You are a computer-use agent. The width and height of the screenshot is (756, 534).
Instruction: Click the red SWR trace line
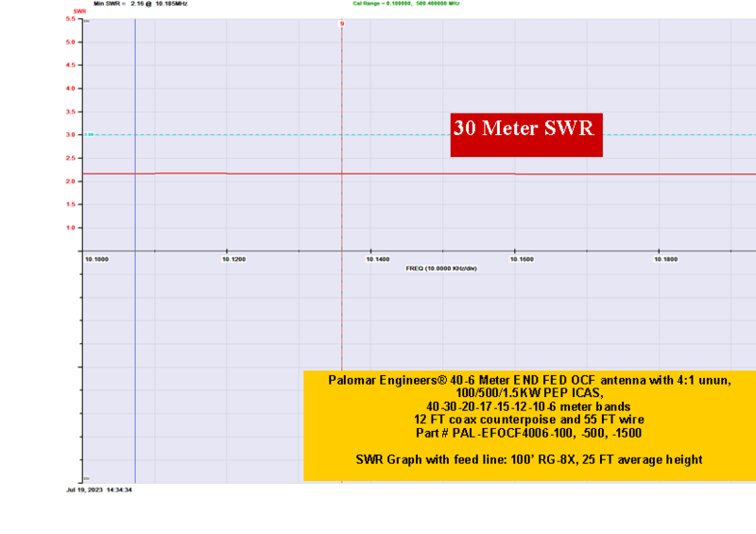pos(419,174)
